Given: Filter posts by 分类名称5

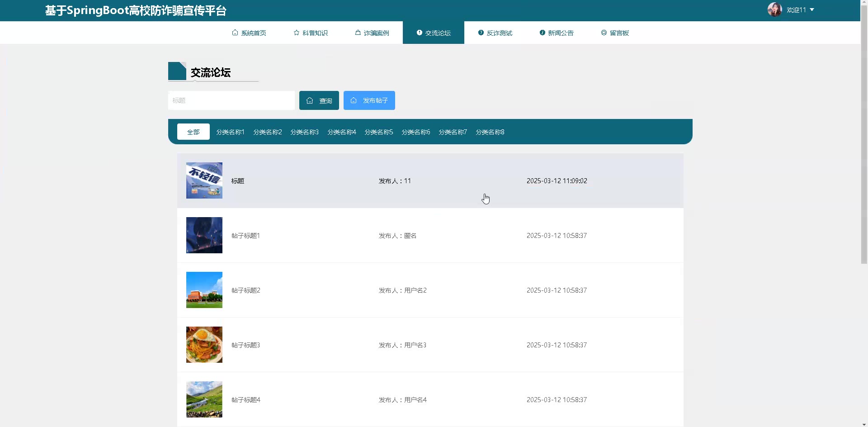Looking at the screenshot, I should (378, 132).
